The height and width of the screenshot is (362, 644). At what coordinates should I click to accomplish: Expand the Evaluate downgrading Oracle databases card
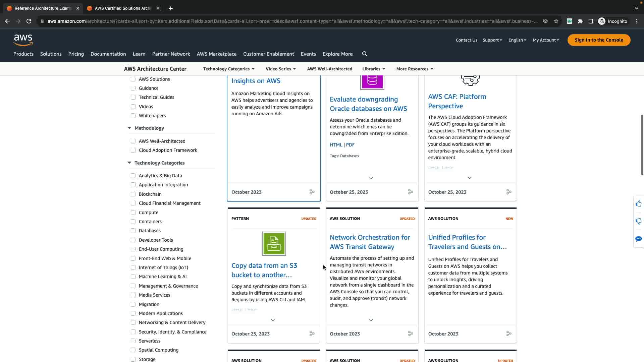coord(371,178)
